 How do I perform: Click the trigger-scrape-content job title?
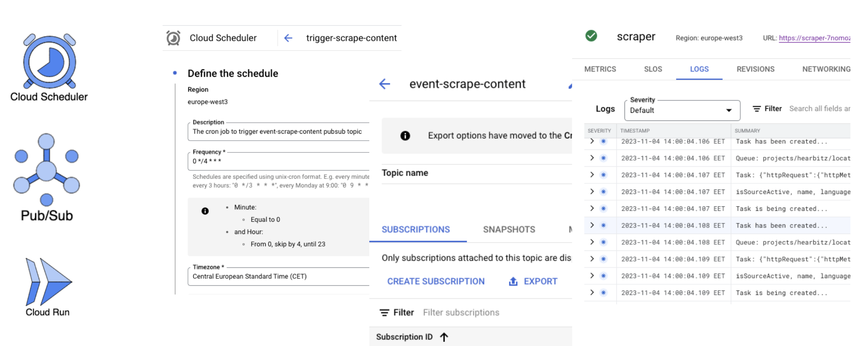(x=351, y=38)
